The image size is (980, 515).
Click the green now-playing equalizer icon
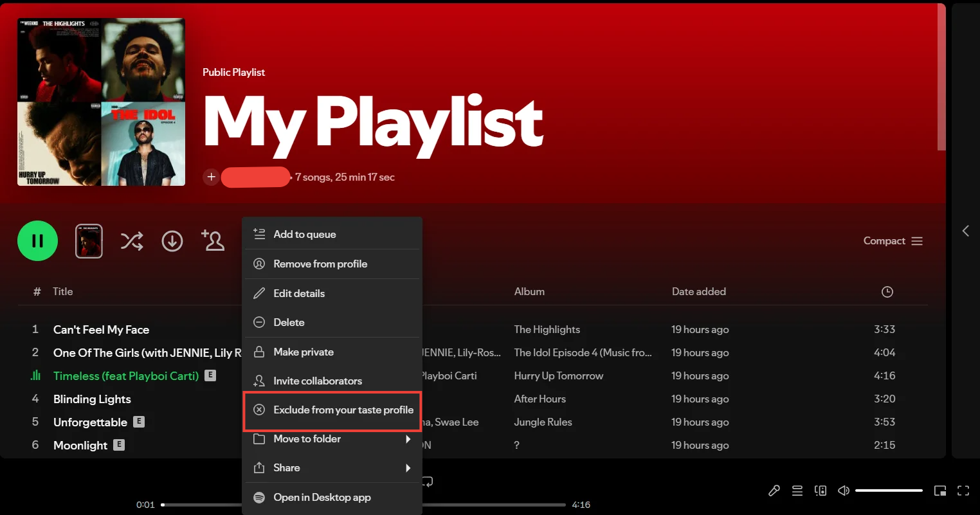[x=36, y=375]
